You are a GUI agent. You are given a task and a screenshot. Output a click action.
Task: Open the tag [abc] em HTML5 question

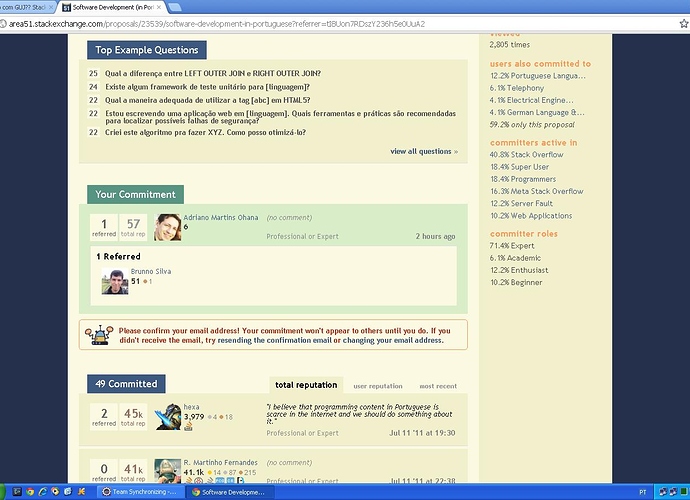(207, 100)
